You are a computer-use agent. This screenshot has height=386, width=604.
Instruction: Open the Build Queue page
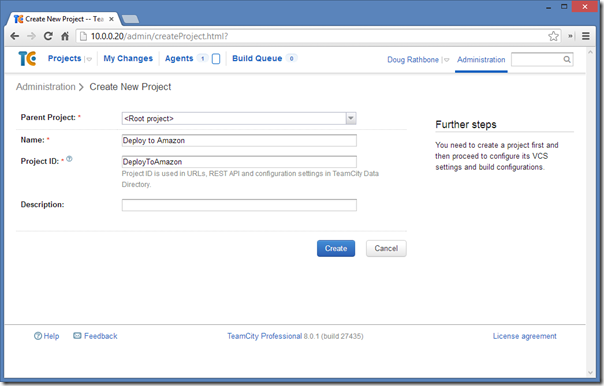(x=257, y=58)
